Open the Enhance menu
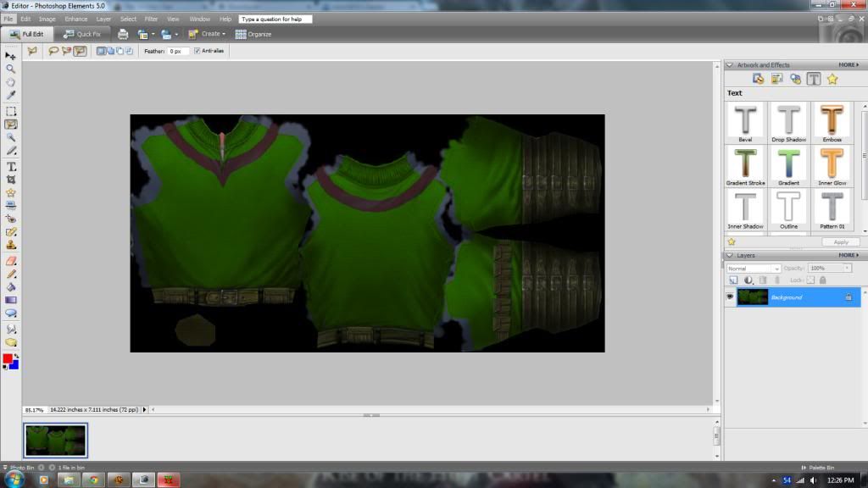The width and height of the screenshot is (868, 488). click(x=75, y=19)
